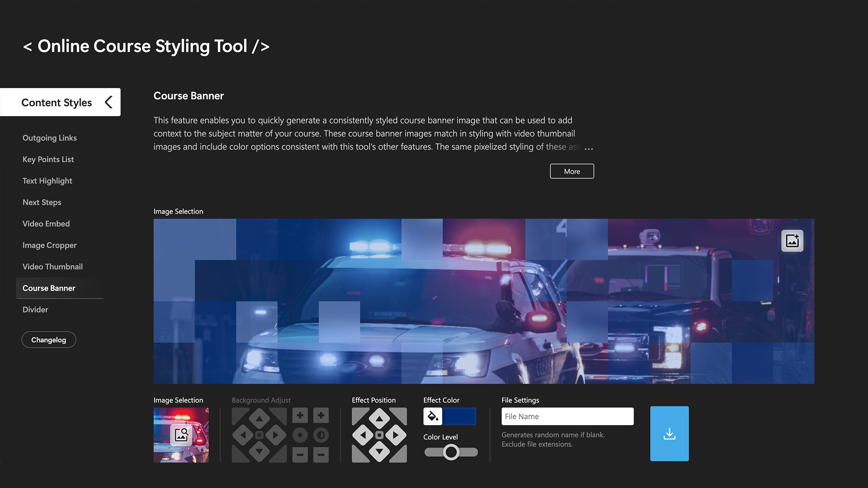
Task: Move effect position right with arrow
Action: pyautogui.click(x=396, y=435)
